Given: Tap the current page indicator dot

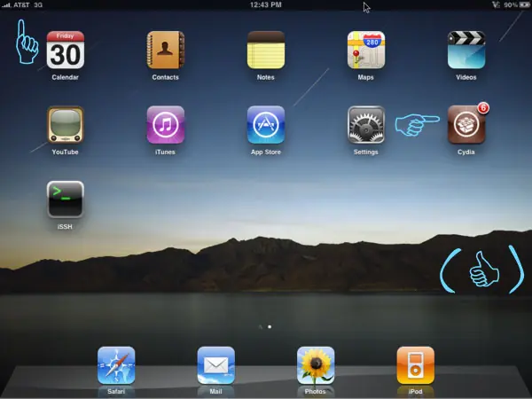Looking at the screenshot, I should [x=270, y=326].
